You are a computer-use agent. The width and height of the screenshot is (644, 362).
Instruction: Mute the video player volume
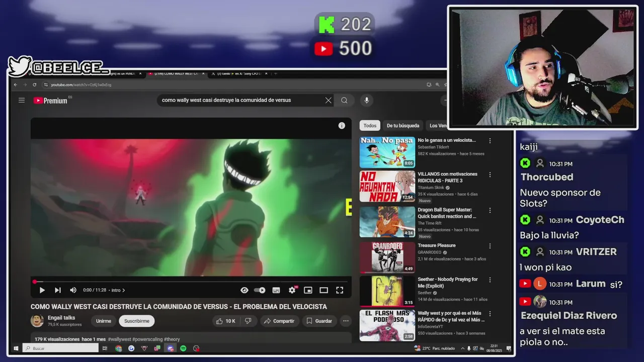point(73,290)
